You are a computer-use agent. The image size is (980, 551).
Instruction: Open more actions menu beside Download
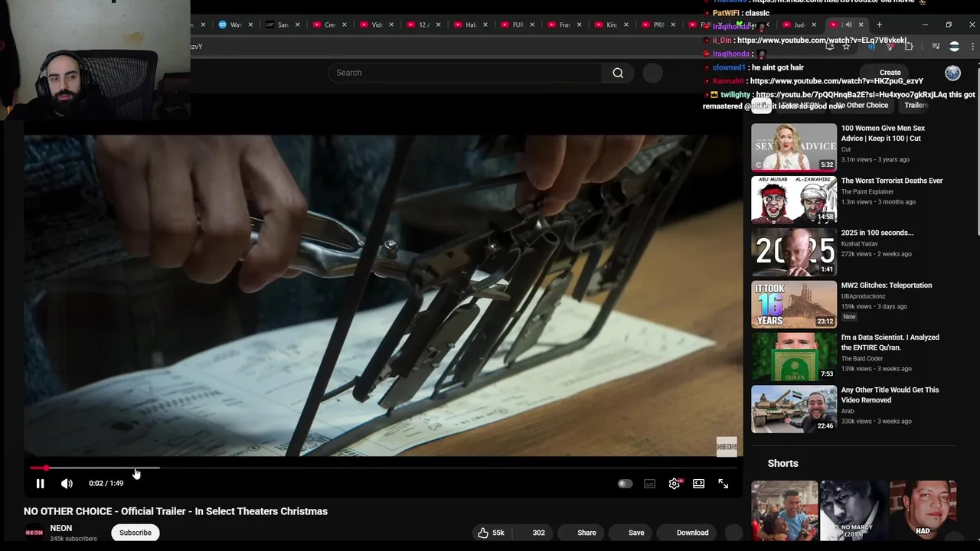[733, 533]
